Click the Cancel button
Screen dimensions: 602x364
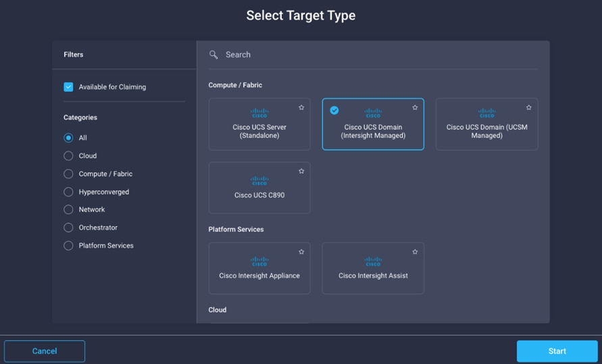click(45, 351)
